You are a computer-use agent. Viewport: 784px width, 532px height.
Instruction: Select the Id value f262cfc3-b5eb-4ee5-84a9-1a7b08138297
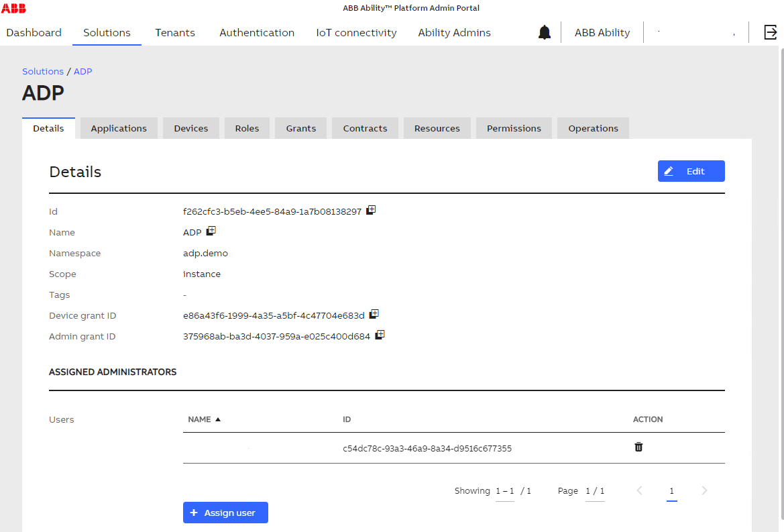(272, 211)
